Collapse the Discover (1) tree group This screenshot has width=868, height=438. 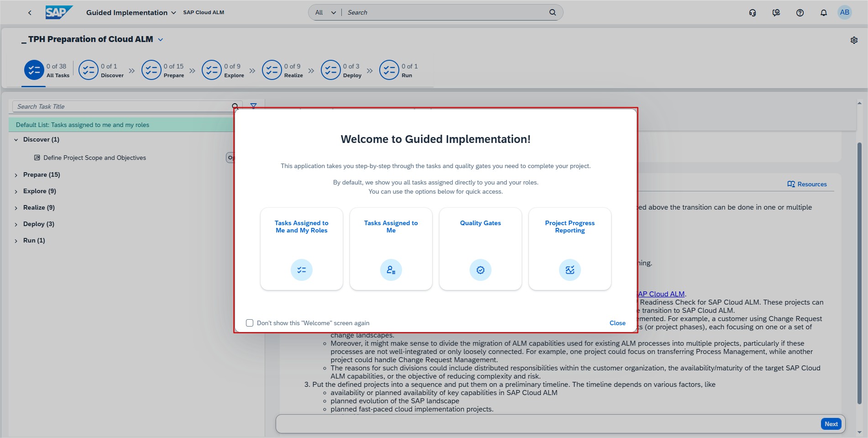[16, 140]
